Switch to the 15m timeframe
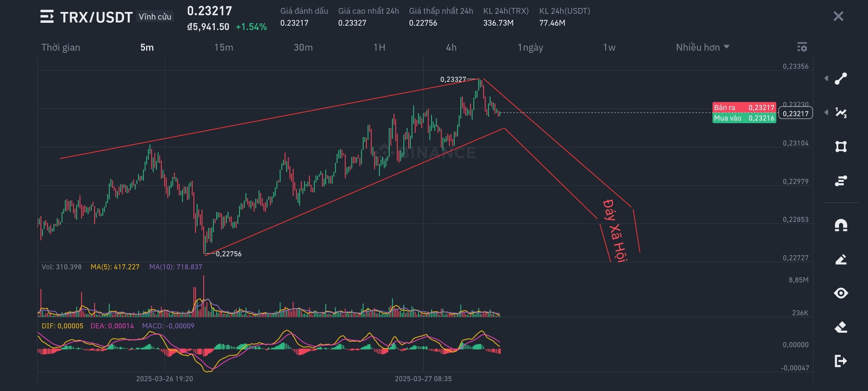 pos(224,47)
